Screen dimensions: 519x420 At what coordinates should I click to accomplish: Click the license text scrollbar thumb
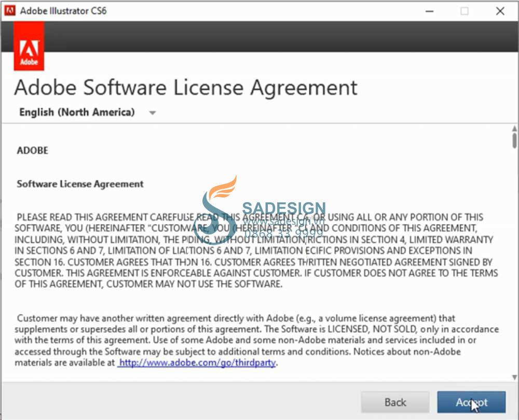click(514, 141)
